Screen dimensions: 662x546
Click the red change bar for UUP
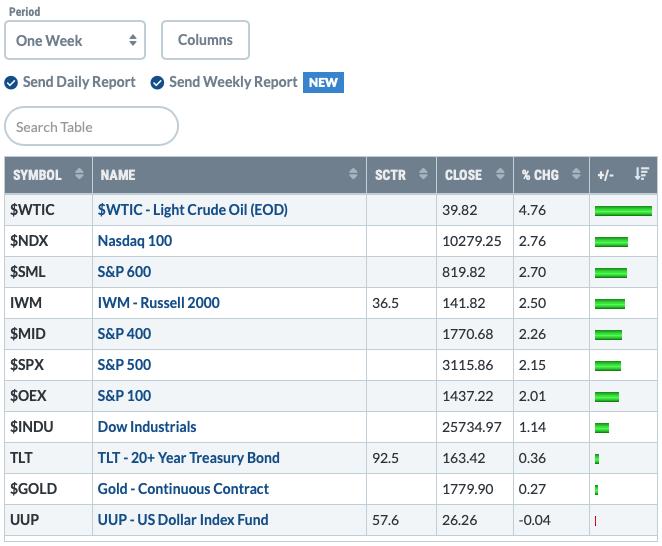[595, 521]
